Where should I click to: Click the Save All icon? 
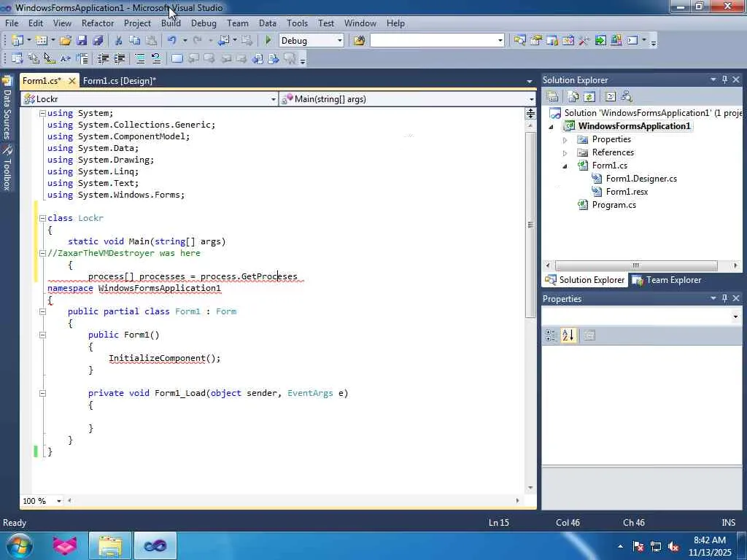pyautogui.click(x=98, y=41)
